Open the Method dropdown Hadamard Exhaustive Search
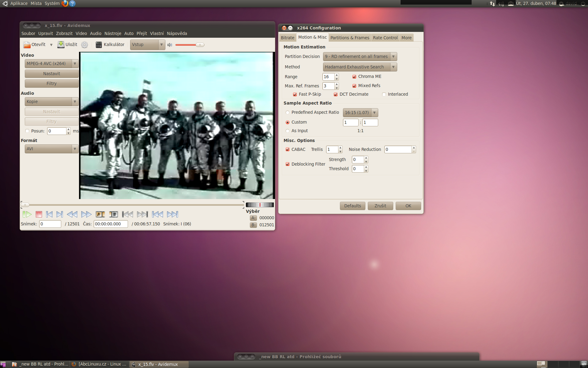 360,67
